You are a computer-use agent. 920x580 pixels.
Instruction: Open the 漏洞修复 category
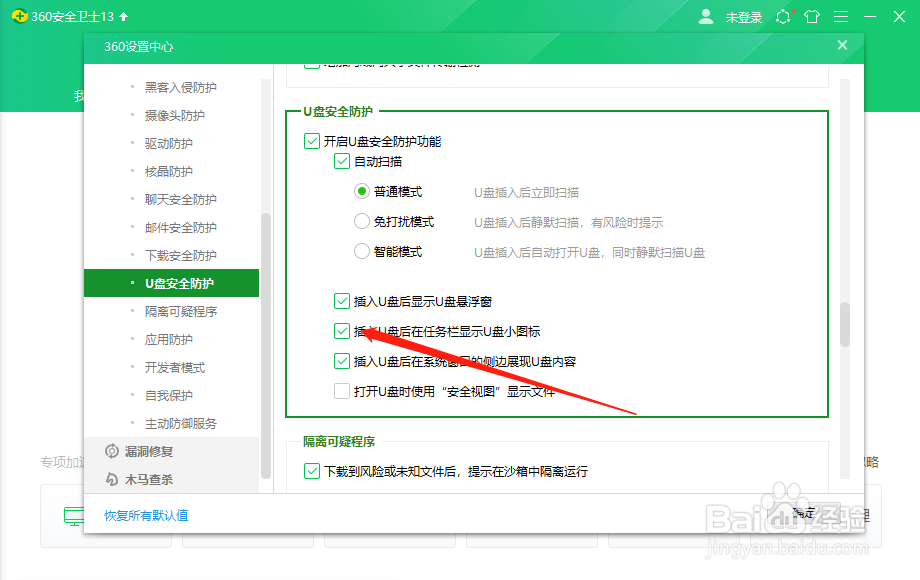pyautogui.click(x=171, y=451)
